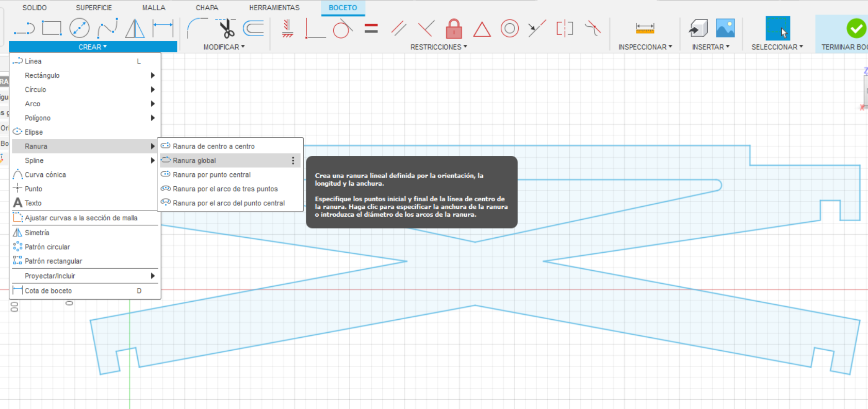Open the MODIFICAR dropdown

pos(224,47)
